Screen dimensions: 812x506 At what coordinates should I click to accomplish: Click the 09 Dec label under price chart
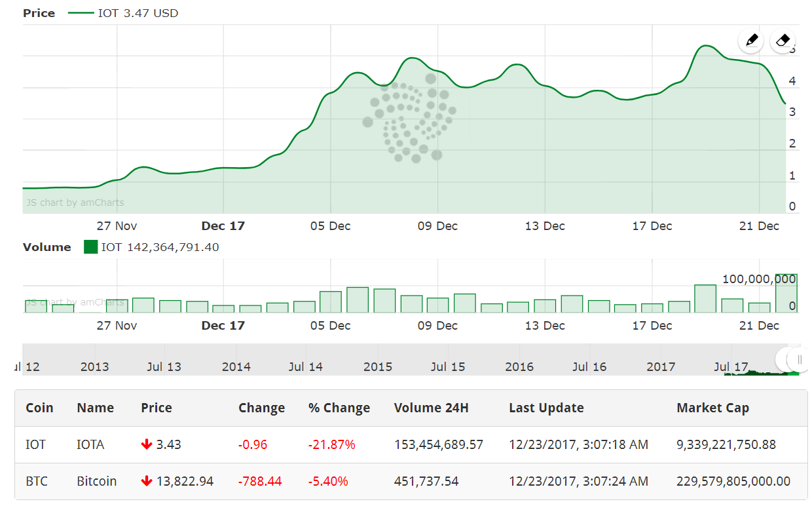[x=437, y=226]
